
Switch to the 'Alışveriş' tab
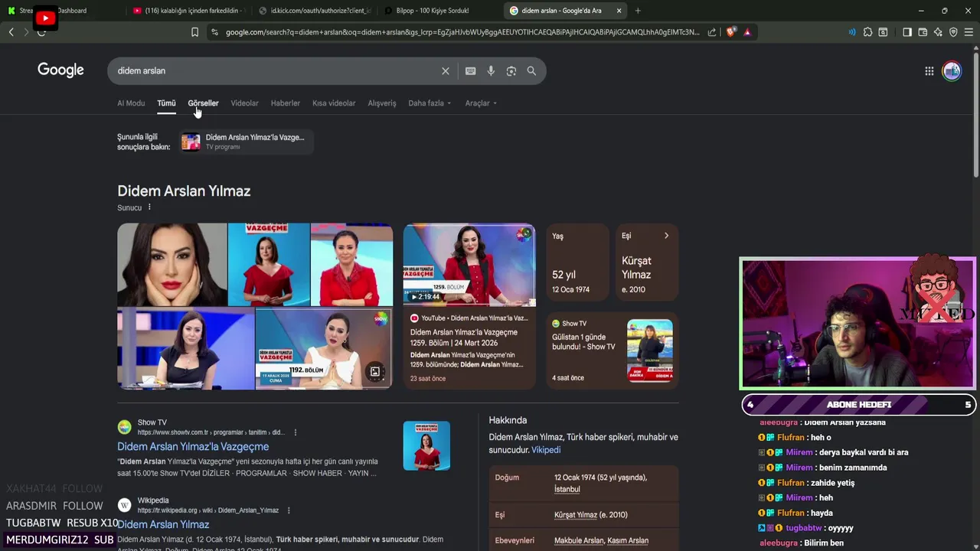(382, 103)
